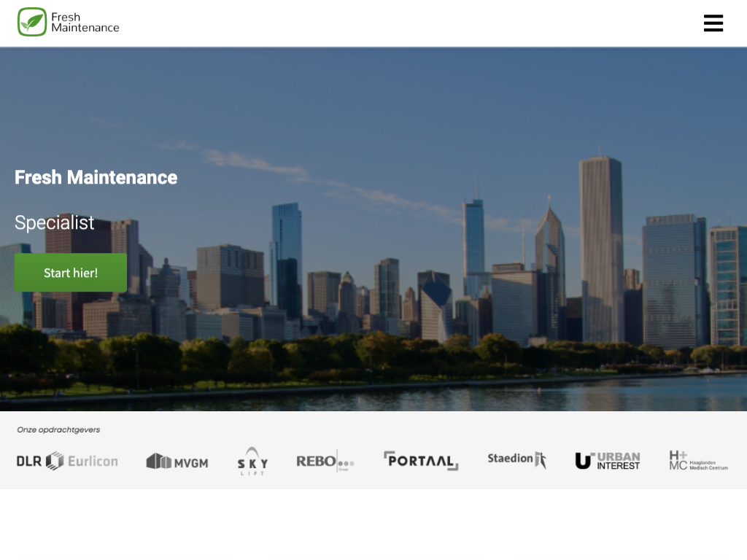Click the REBO Groep logo

click(325, 461)
